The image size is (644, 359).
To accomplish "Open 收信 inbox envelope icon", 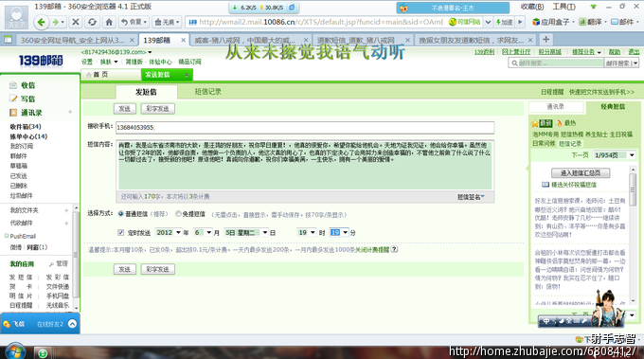I will [13, 85].
